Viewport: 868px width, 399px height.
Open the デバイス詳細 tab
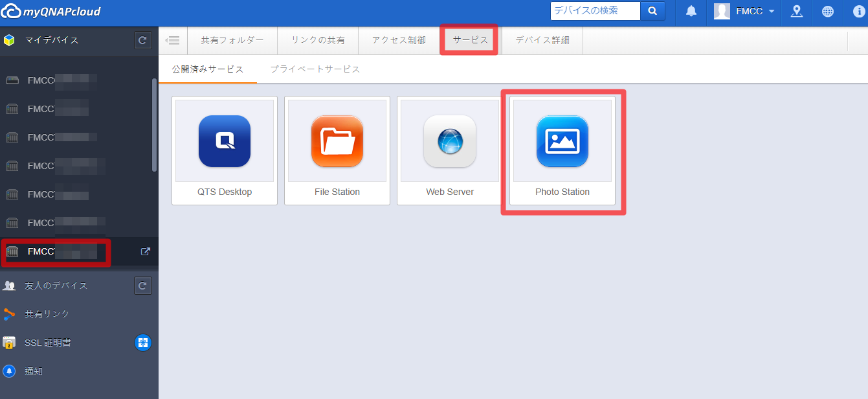[542, 40]
